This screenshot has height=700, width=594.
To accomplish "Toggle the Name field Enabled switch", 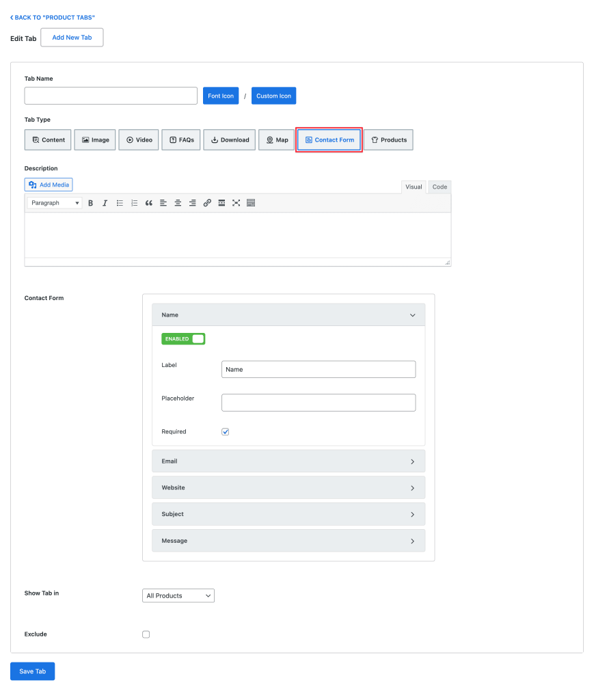I will pyautogui.click(x=183, y=339).
